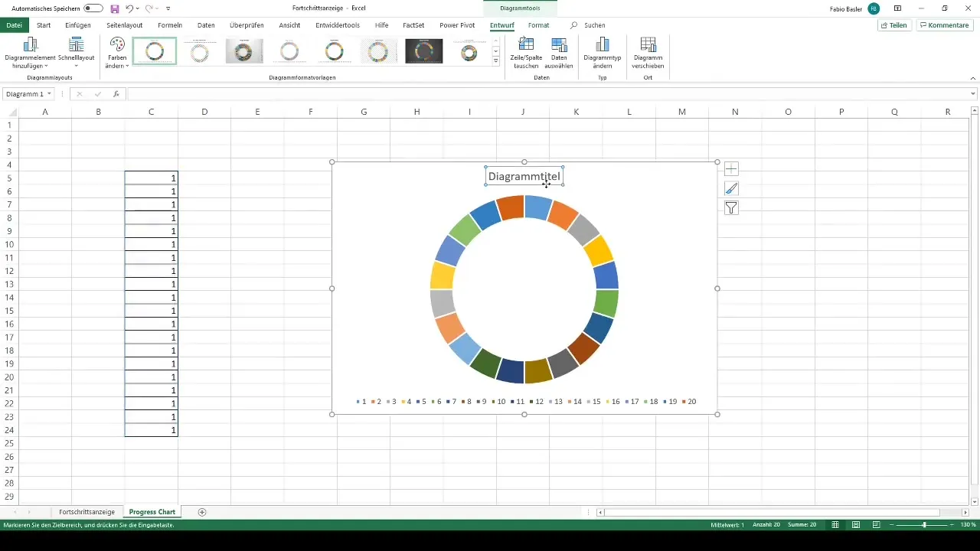The height and width of the screenshot is (551, 980).
Task: Click the chart elements plus button
Action: (x=731, y=169)
